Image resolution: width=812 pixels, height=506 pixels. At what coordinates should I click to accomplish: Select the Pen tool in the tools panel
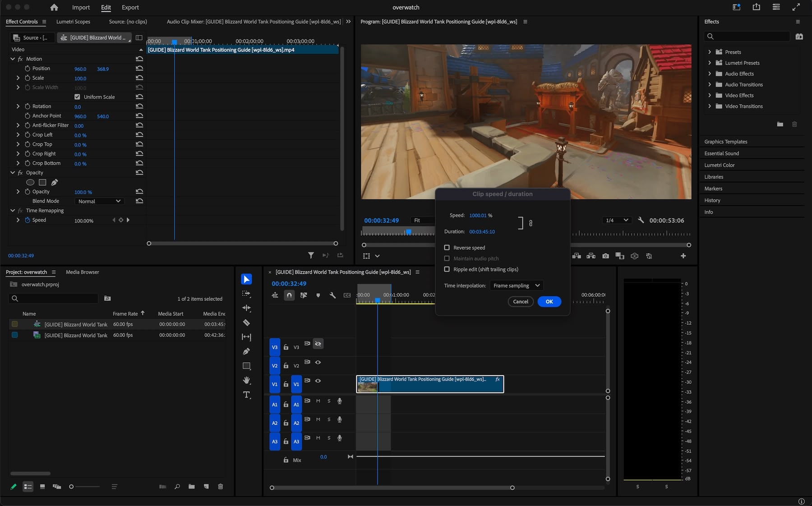coord(246,351)
